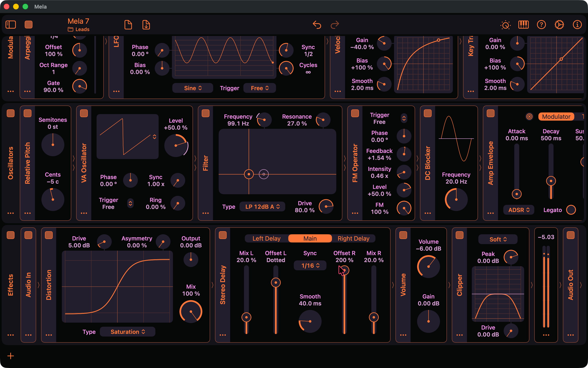Click the plus icon to add a lane
This screenshot has height=368, width=588.
(x=11, y=356)
